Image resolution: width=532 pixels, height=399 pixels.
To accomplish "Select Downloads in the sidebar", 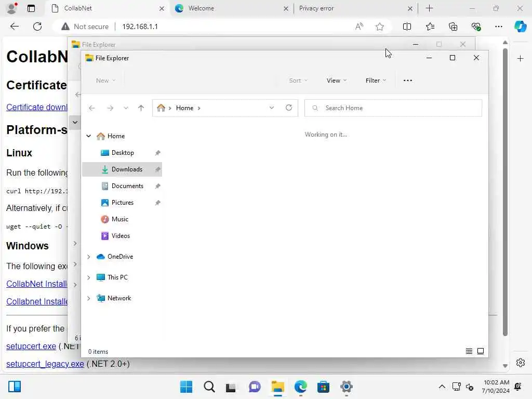I will point(122,169).
